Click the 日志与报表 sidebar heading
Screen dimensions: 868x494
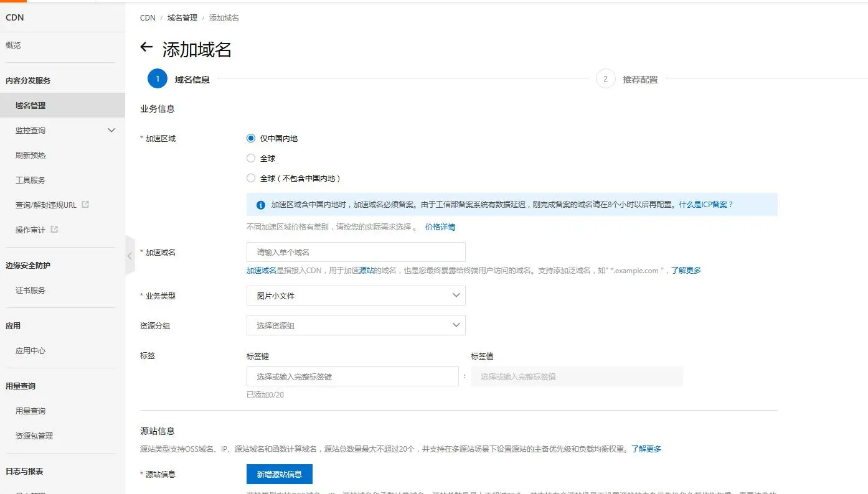[x=24, y=471]
